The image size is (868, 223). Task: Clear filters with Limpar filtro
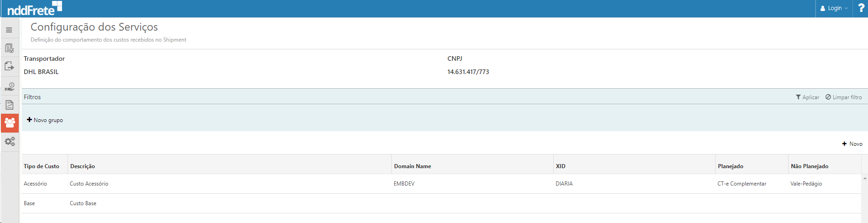[844, 97]
